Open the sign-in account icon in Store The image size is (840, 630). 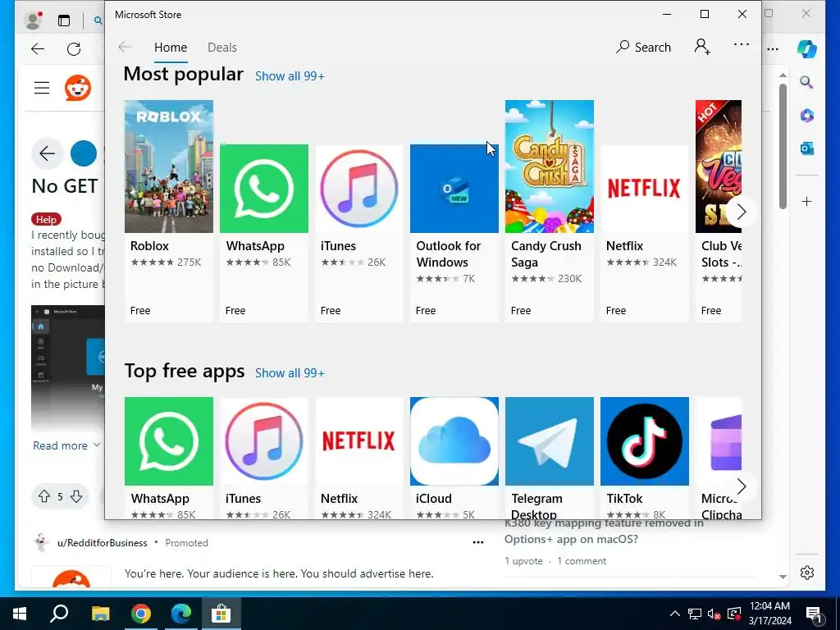tap(702, 47)
